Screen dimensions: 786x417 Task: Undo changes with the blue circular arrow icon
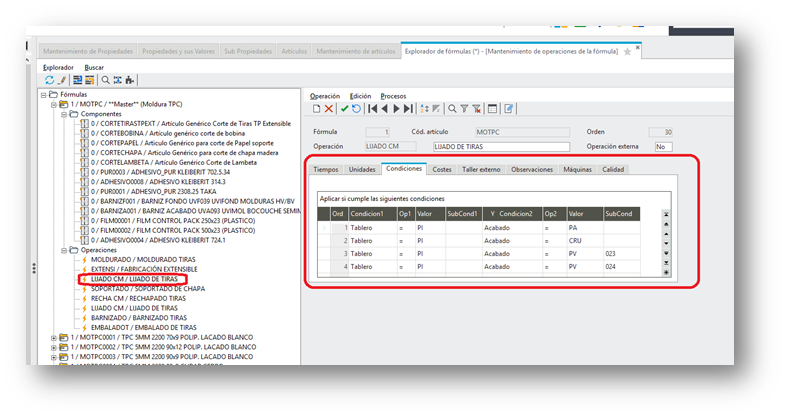coord(356,109)
